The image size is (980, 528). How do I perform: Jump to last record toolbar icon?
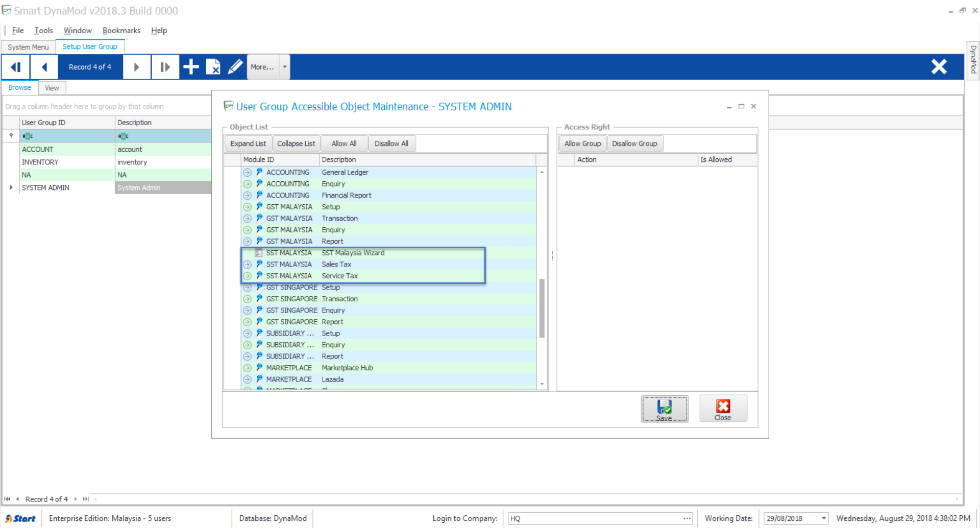[x=165, y=67]
